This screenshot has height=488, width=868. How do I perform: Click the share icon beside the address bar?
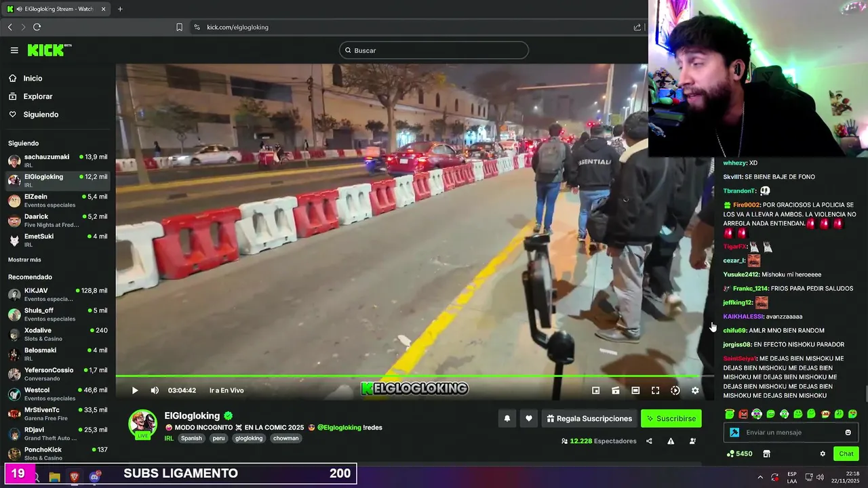(637, 27)
